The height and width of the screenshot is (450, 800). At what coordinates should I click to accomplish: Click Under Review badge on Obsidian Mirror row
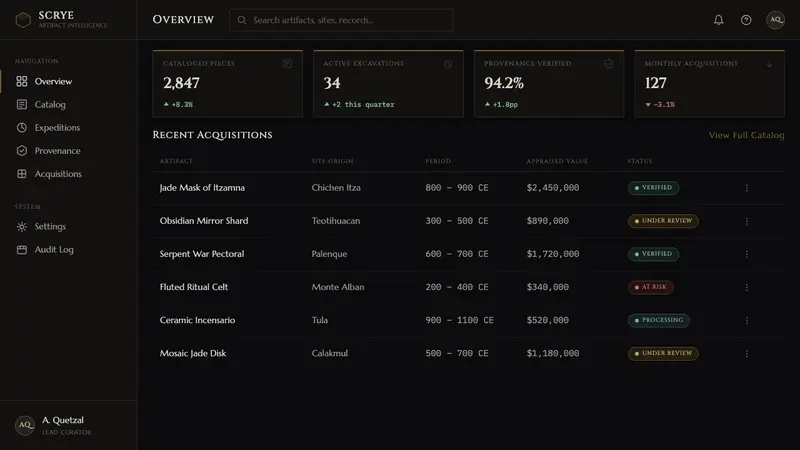[663, 221]
